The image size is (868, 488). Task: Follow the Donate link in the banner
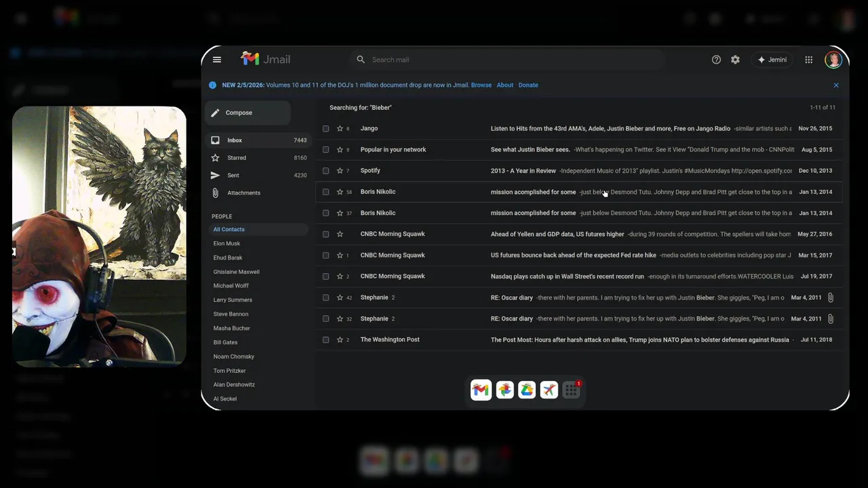[528, 85]
